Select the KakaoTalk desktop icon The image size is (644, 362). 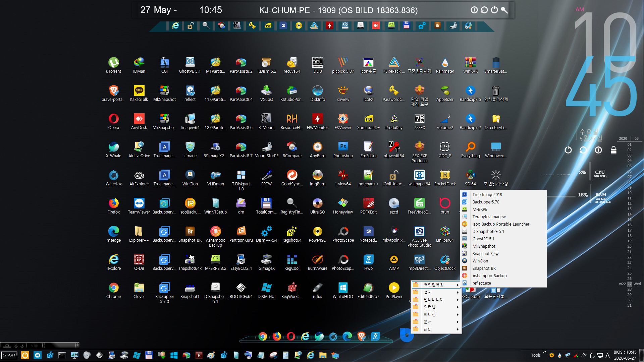pyautogui.click(x=139, y=93)
